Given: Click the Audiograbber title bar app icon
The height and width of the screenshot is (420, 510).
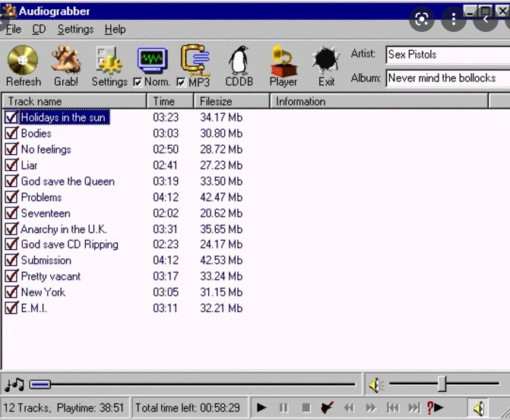Looking at the screenshot, I should (8, 11).
